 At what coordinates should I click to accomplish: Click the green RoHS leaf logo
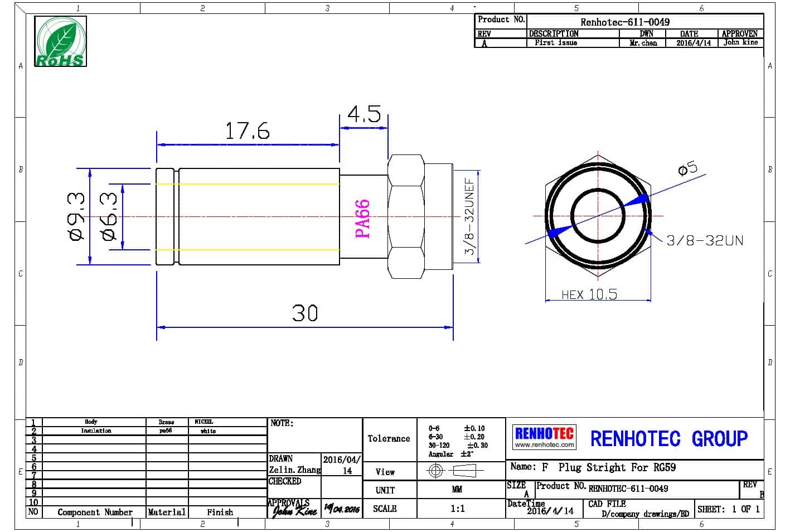pyautogui.click(x=61, y=41)
